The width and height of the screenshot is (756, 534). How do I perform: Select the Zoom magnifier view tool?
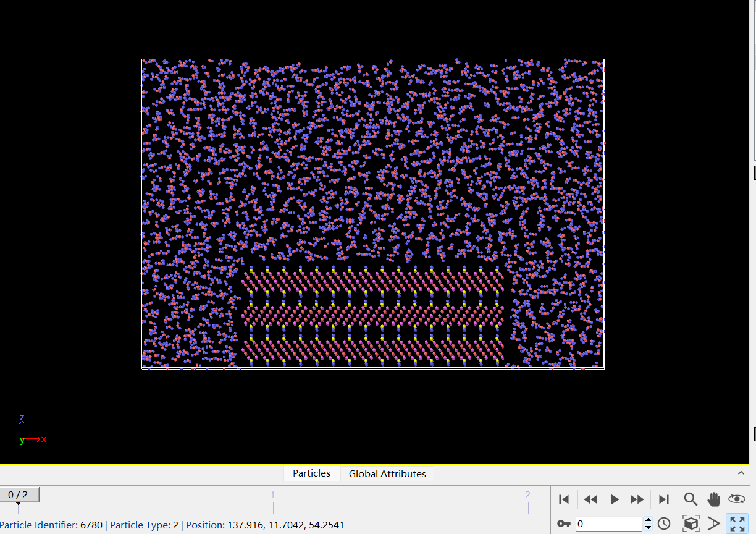[x=691, y=499]
